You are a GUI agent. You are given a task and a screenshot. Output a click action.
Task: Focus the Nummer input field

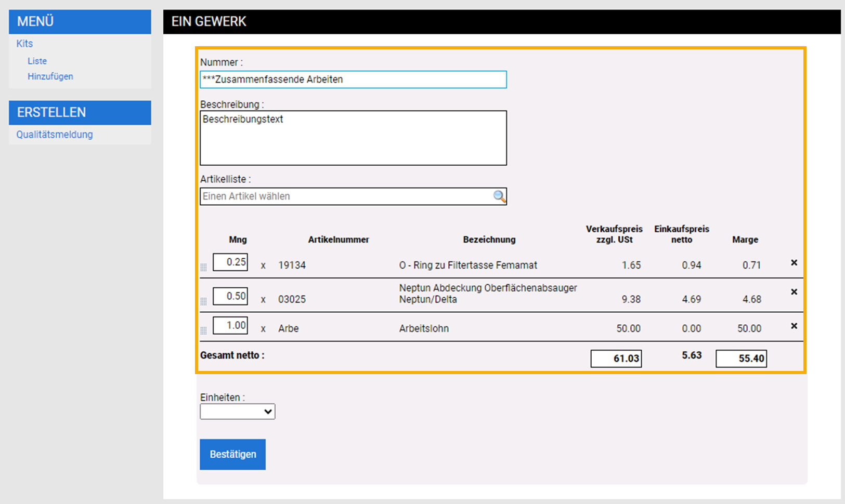(x=353, y=79)
